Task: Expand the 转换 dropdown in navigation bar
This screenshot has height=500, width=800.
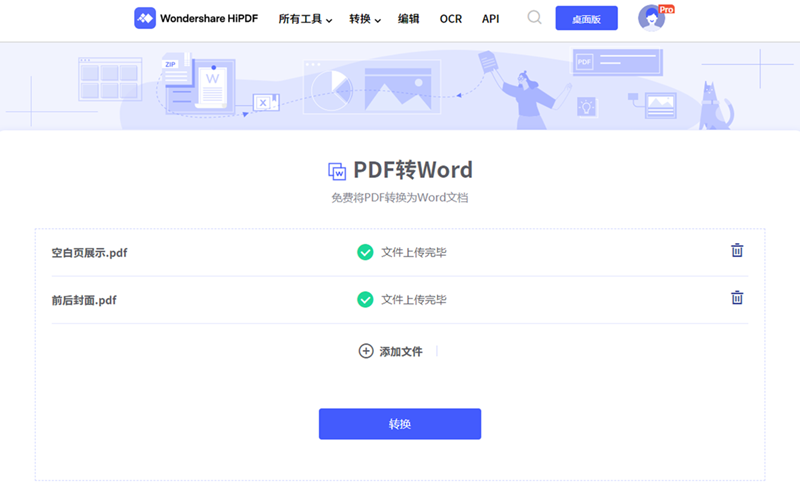Action: (365, 19)
